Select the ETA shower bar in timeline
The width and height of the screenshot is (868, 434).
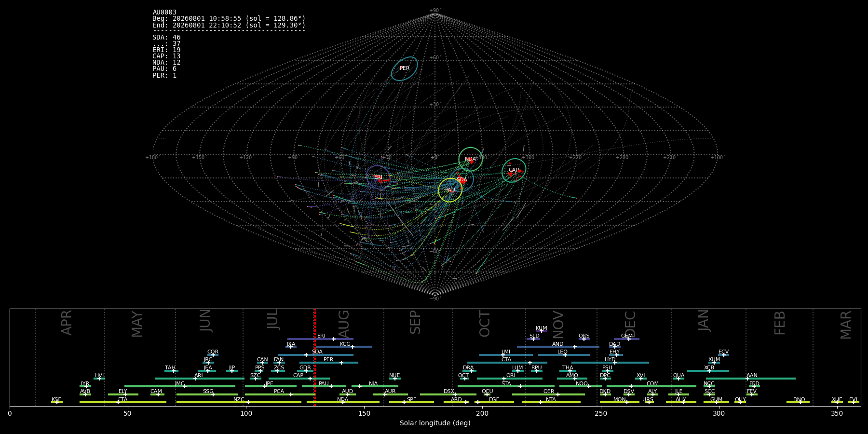[x=123, y=402]
